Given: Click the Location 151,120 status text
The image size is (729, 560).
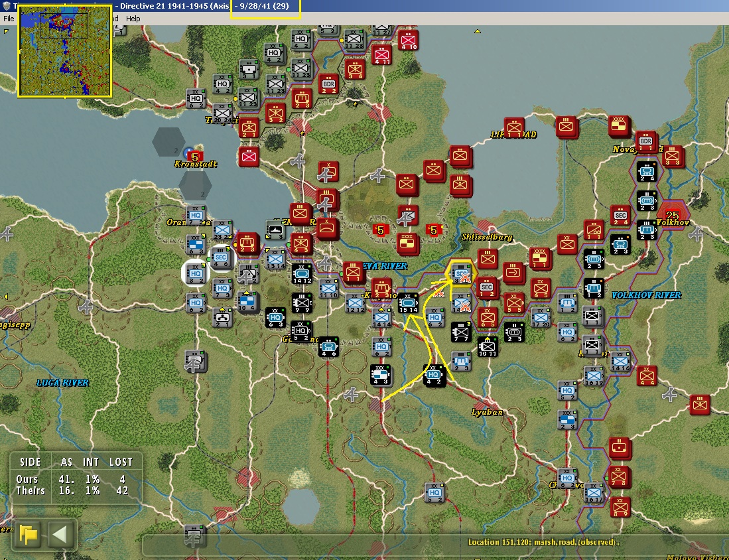Looking at the screenshot, I should coord(543,542).
